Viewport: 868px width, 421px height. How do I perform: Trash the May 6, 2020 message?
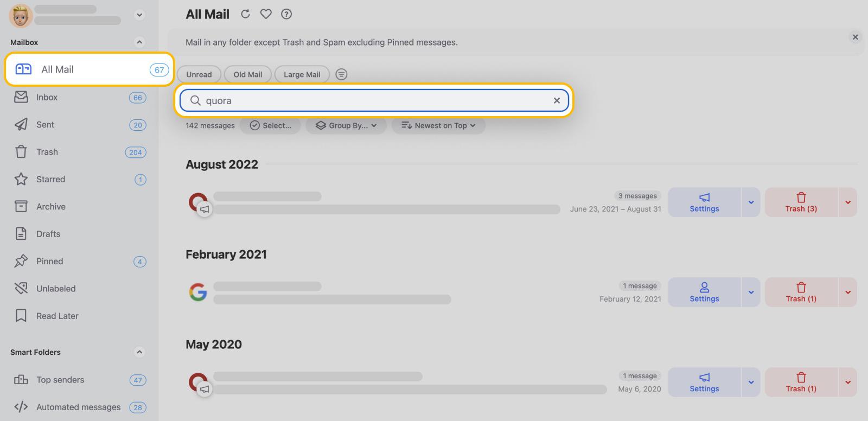(x=801, y=382)
